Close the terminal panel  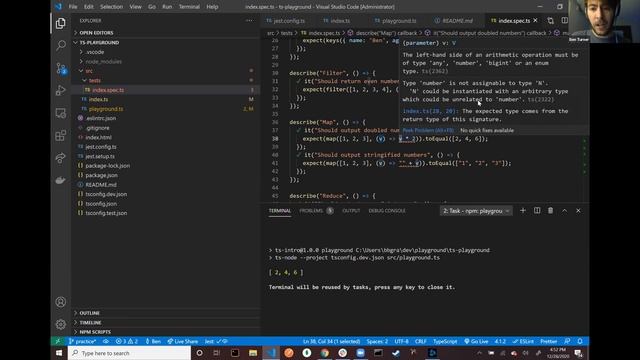pos(578,211)
